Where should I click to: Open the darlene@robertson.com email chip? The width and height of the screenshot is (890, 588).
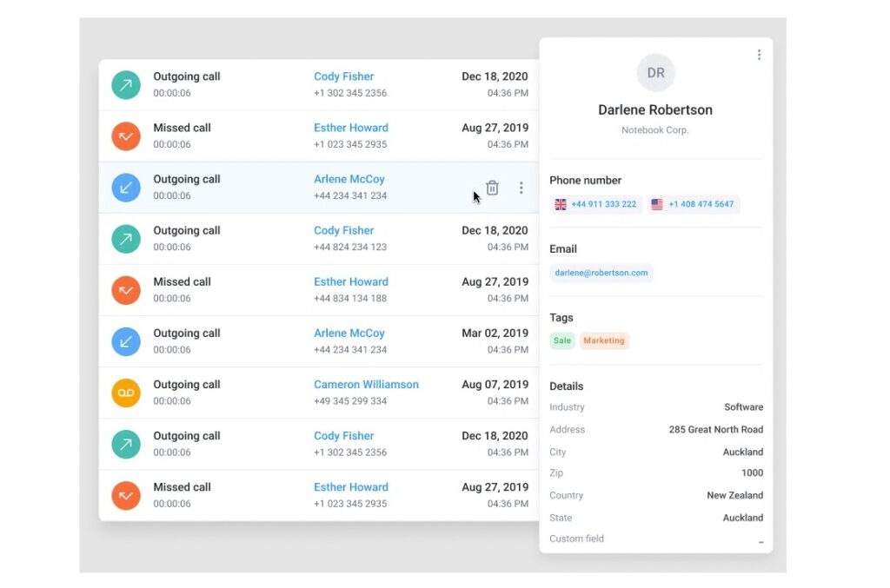601,273
